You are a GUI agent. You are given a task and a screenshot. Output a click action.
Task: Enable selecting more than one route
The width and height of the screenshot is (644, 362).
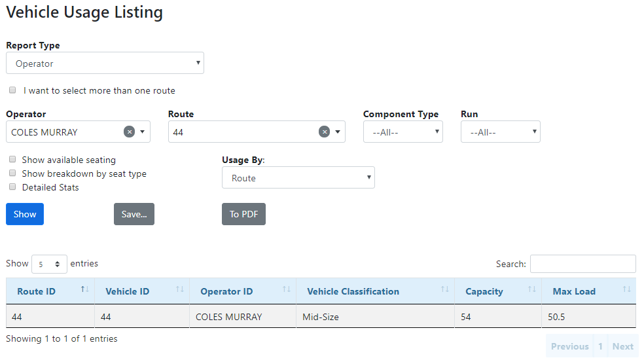(12, 90)
